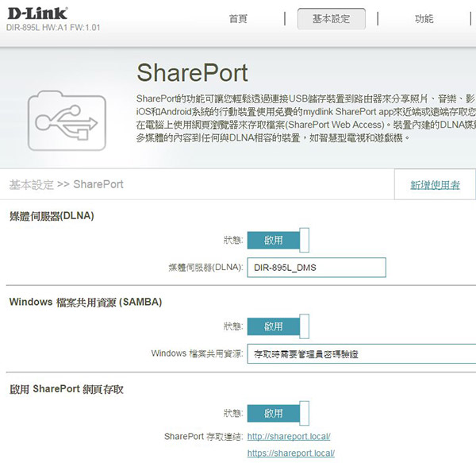Open the 首頁 tab
476x463 pixels.
point(238,19)
